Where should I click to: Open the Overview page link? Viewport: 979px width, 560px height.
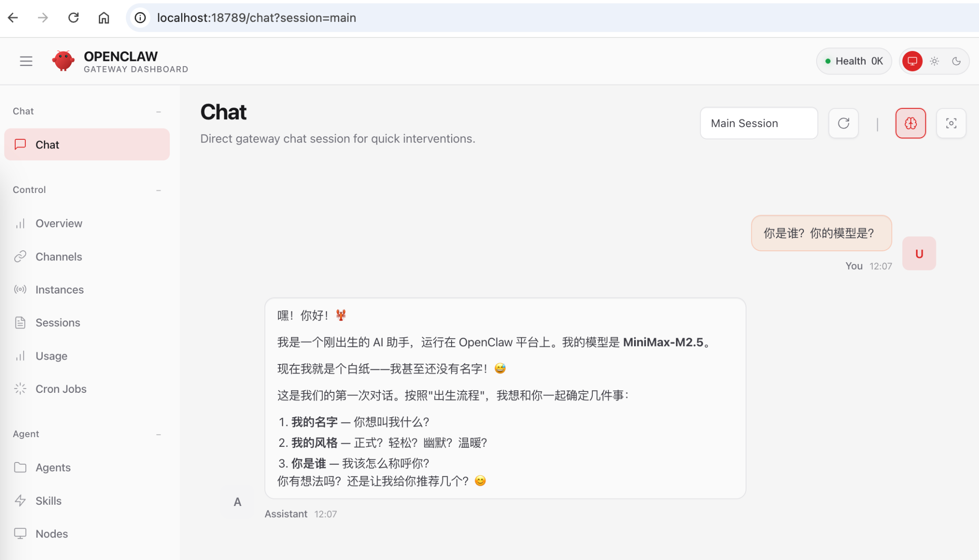[59, 223]
